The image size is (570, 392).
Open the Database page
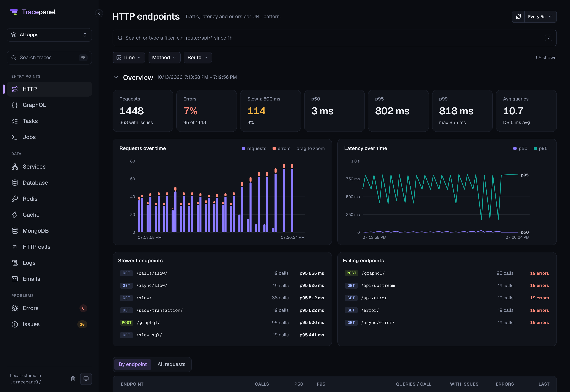[x=49, y=183]
